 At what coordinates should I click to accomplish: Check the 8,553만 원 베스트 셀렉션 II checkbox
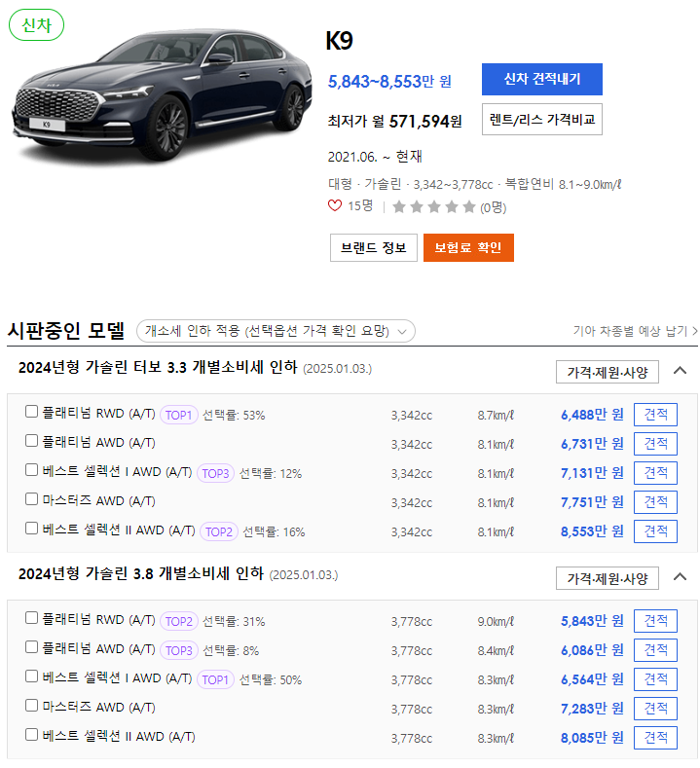pyautogui.click(x=31, y=528)
